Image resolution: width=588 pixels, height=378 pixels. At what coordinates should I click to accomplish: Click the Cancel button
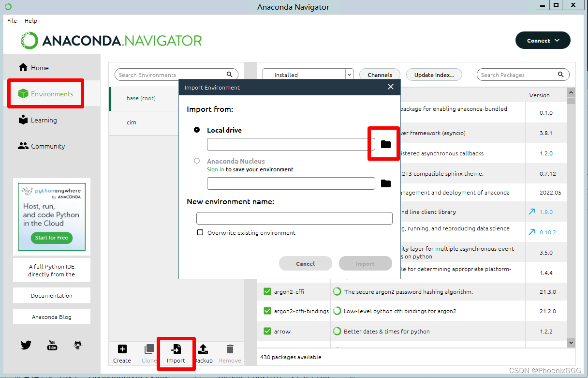coord(306,263)
